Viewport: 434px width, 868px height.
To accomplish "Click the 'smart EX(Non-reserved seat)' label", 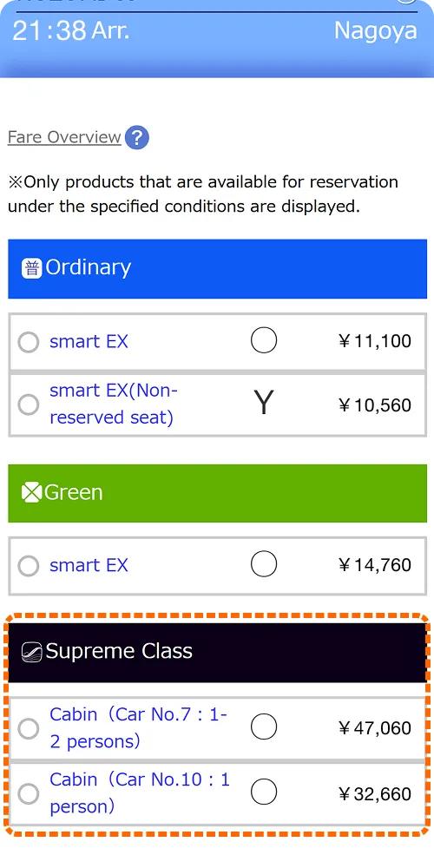I will [x=114, y=404].
